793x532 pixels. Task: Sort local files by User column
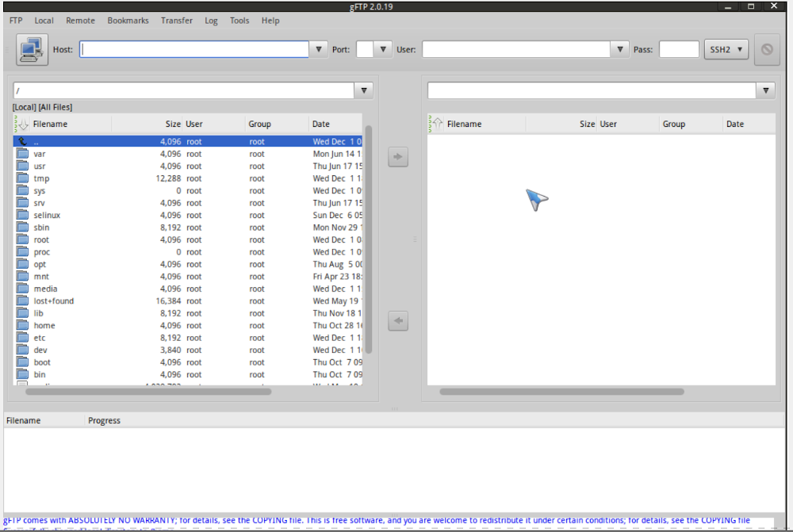tap(214, 124)
